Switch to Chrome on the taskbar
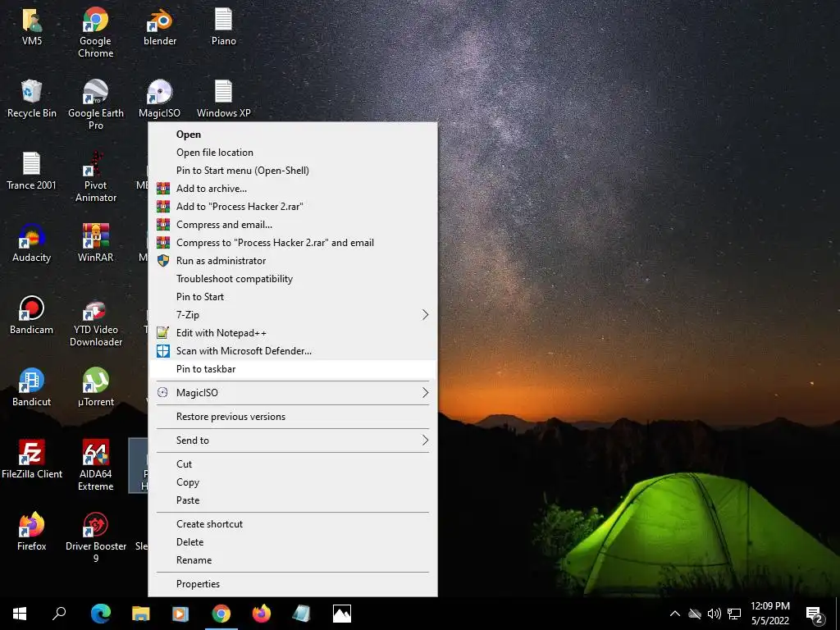840x630 pixels. coord(221,614)
